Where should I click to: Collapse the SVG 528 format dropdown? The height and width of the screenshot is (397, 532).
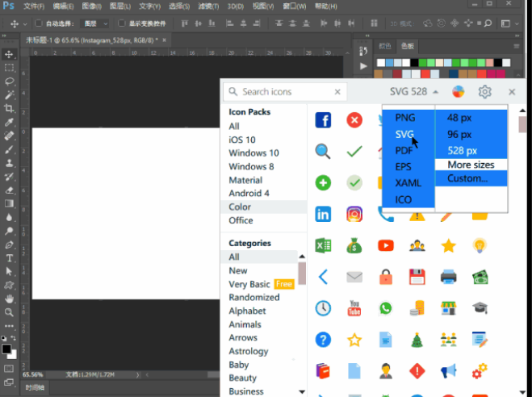click(415, 92)
